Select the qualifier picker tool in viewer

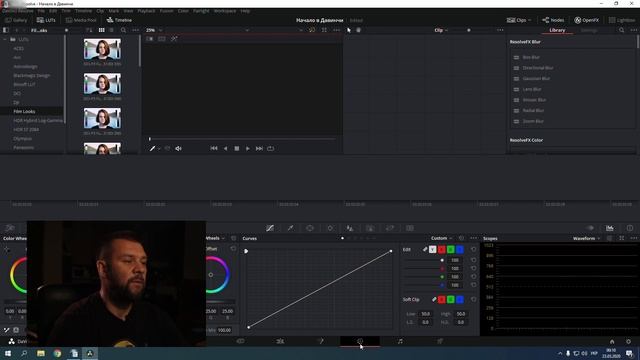pos(152,149)
